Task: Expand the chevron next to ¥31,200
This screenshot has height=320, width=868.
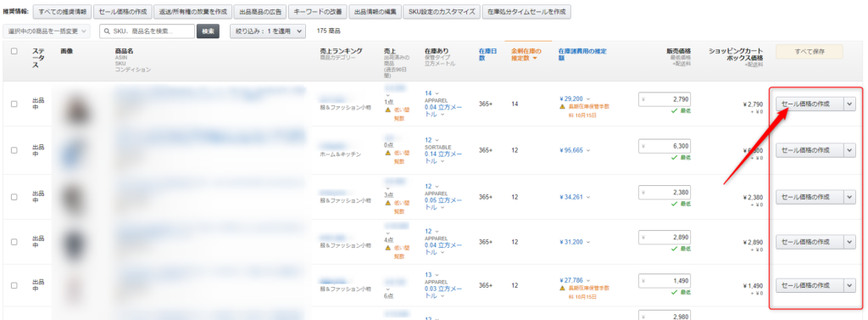Action: point(588,243)
